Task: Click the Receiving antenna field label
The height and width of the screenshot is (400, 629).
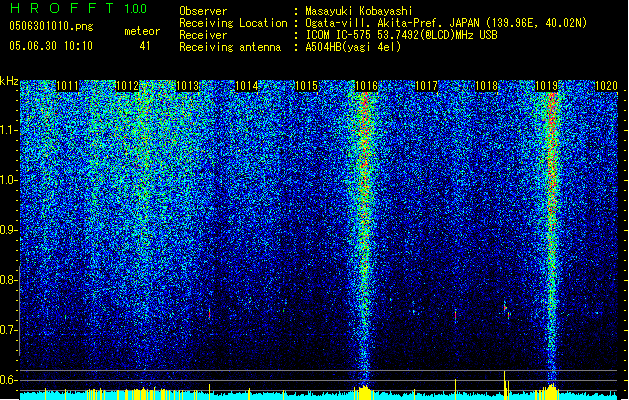Action: tap(230, 47)
